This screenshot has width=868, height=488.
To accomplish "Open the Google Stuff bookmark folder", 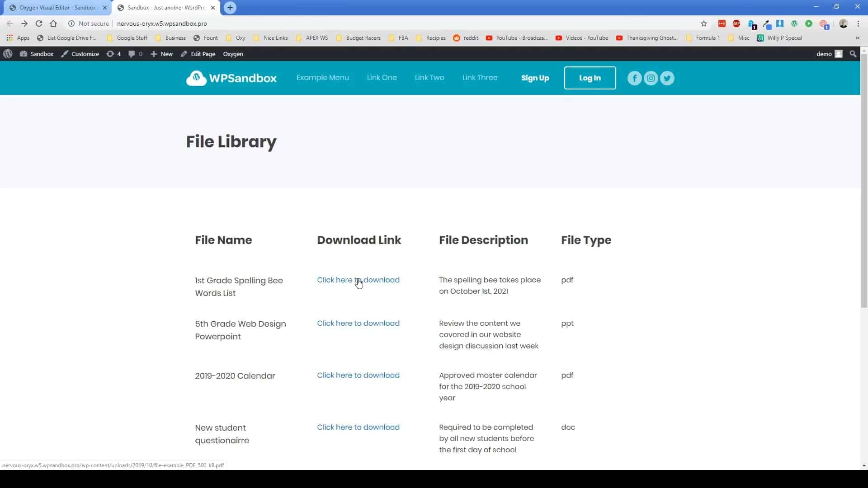I will coord(127,38).
